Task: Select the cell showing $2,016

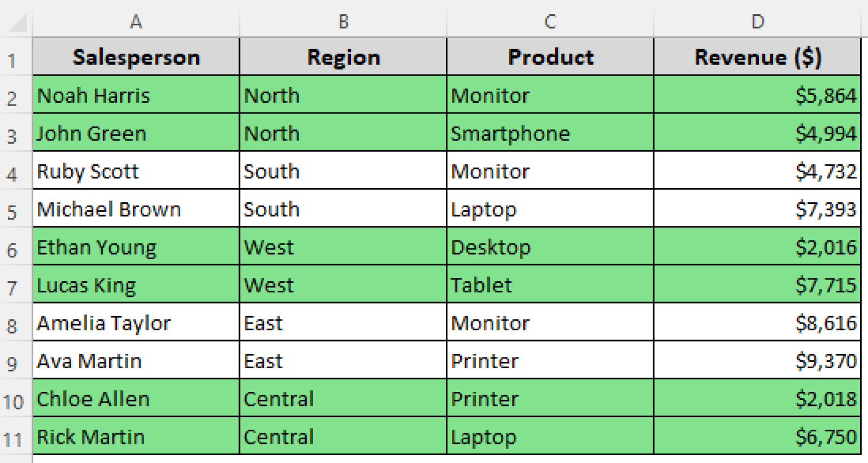Action: 757,247
